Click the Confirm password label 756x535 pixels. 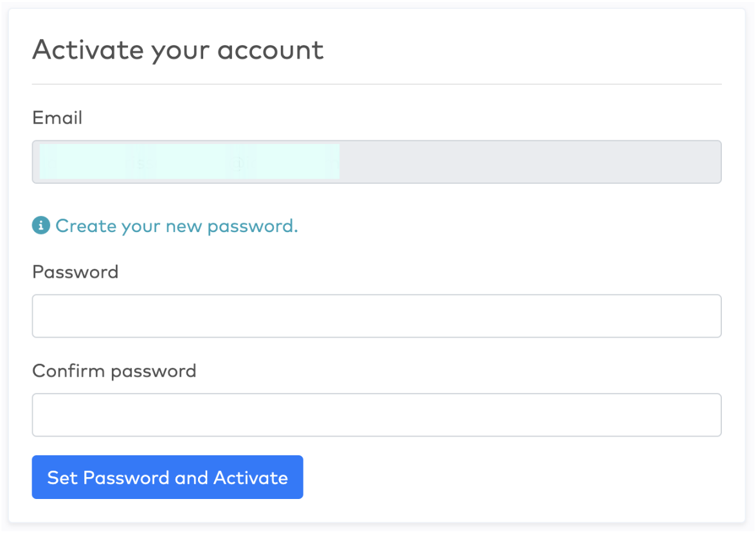click(114, 372)
